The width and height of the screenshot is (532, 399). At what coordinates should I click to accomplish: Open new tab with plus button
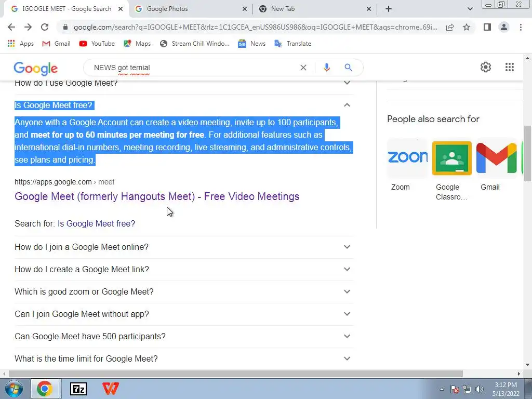click(389, 9)
